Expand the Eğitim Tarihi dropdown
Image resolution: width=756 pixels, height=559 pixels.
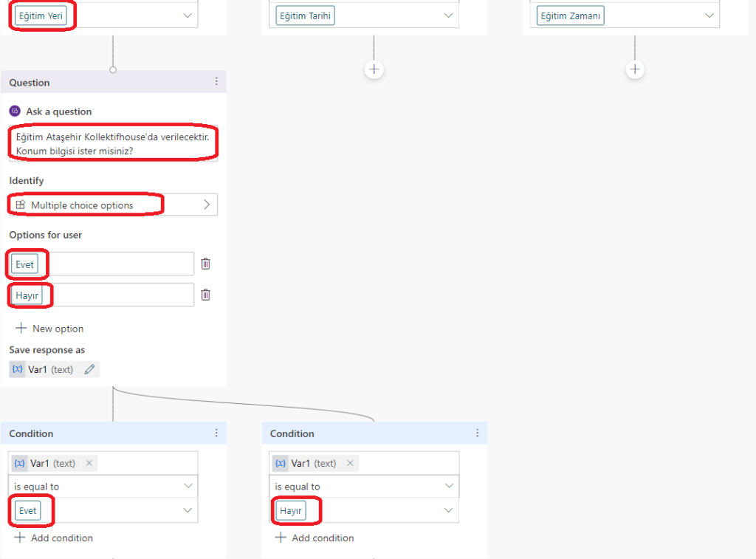[449, 16]
